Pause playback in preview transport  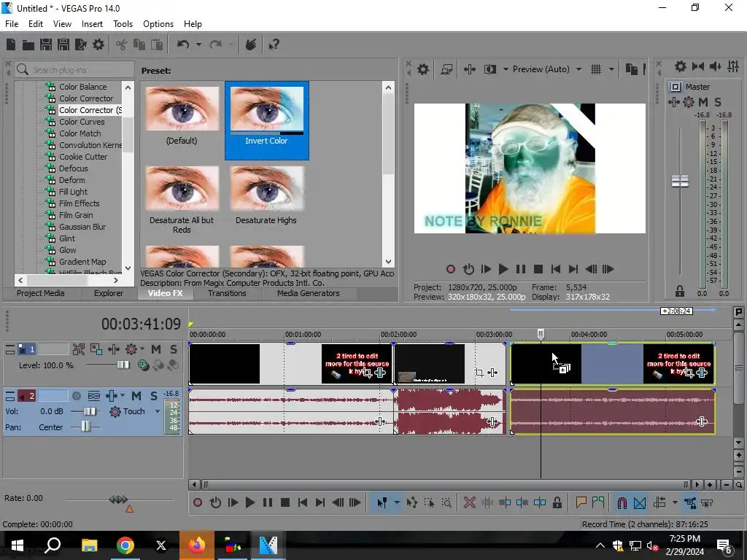(521, 270)
